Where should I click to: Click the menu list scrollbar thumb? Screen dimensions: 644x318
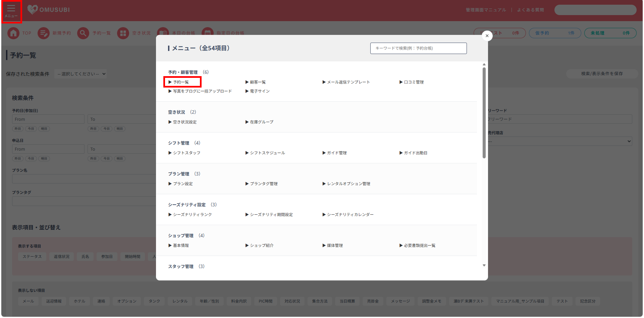point(484,113)
